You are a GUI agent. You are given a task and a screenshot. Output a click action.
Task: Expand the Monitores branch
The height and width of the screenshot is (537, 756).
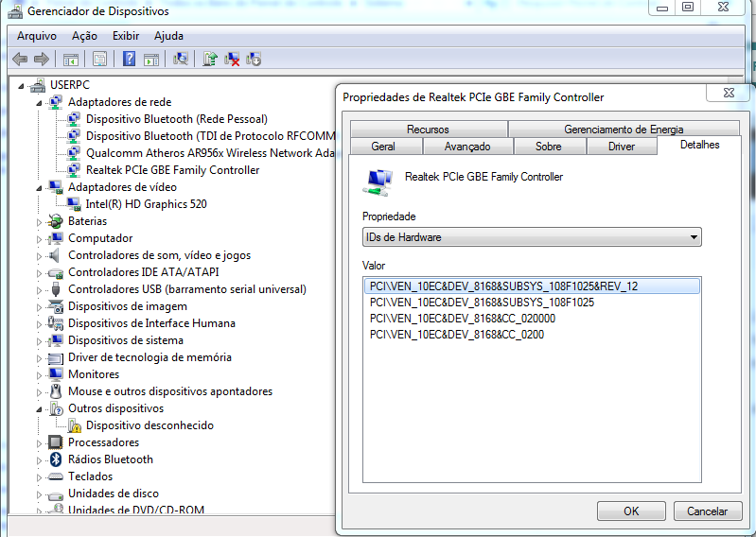(x=39, y=375)
